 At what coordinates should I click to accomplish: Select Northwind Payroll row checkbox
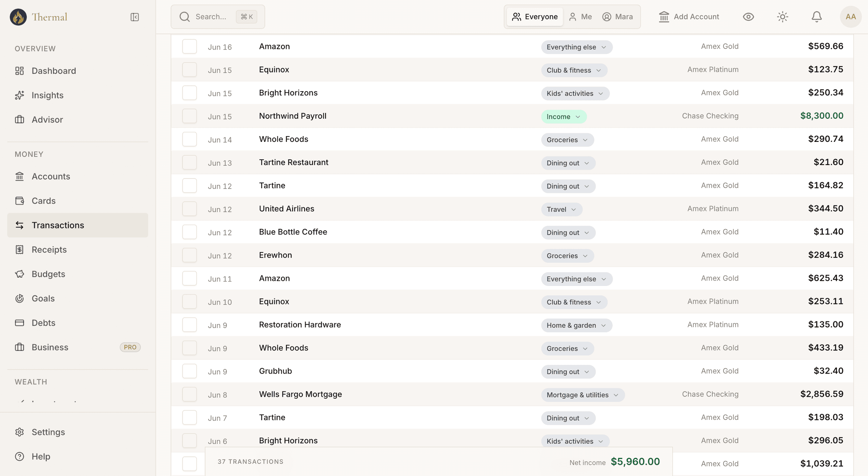point(190,116)
